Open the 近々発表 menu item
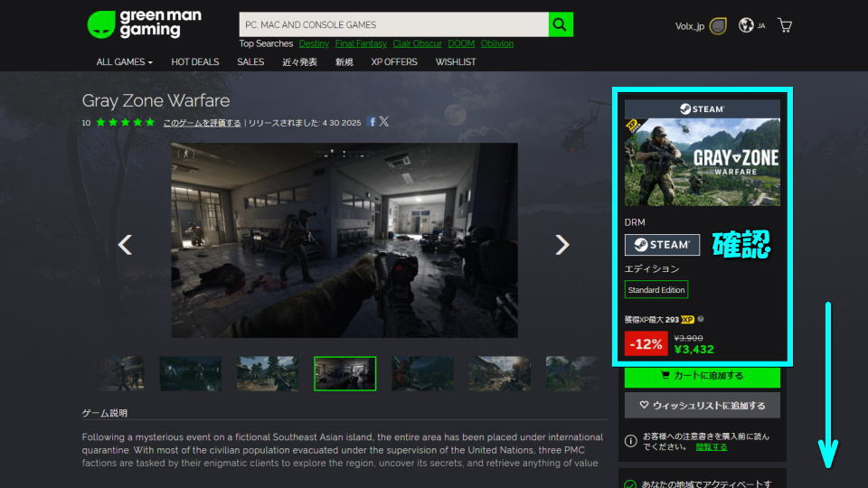 point(299,62)
